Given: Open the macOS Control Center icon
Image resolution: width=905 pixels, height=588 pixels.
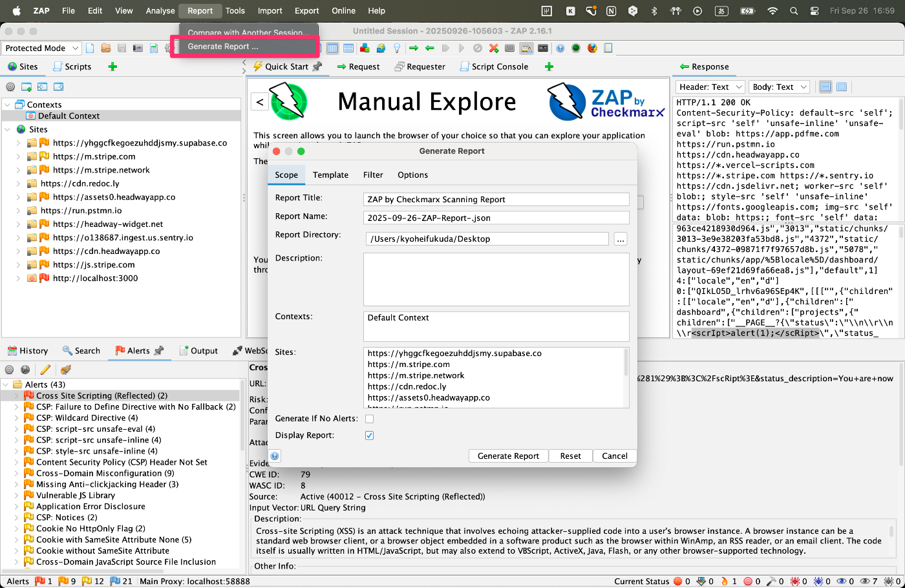Looking at the screenshot, I should (x=814, y=11).
